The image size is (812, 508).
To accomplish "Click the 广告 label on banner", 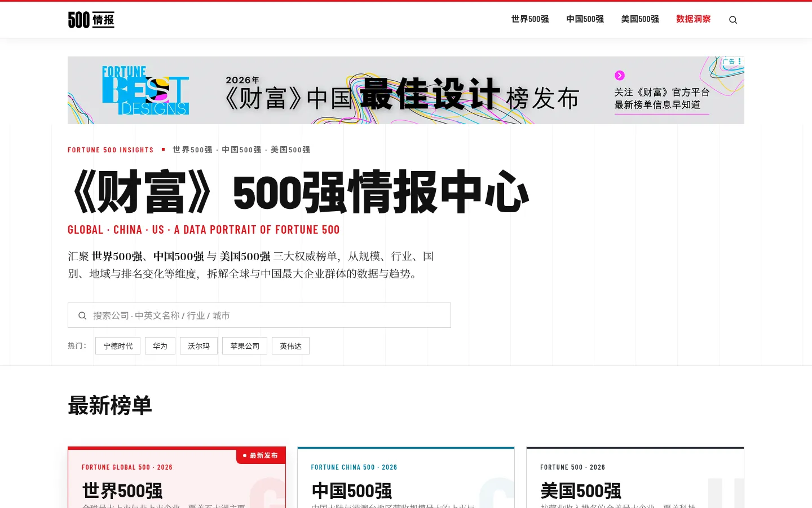I will click(x=729, y=61).
